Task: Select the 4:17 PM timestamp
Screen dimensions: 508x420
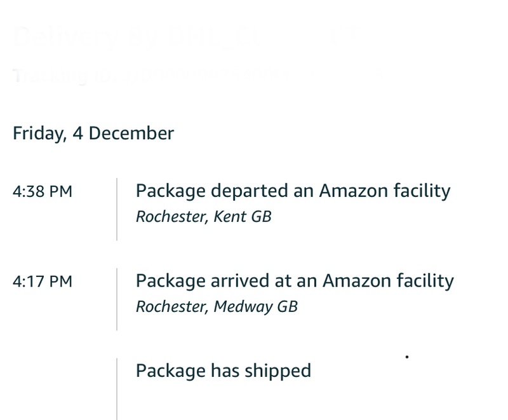Action: (x=43, y=281)
